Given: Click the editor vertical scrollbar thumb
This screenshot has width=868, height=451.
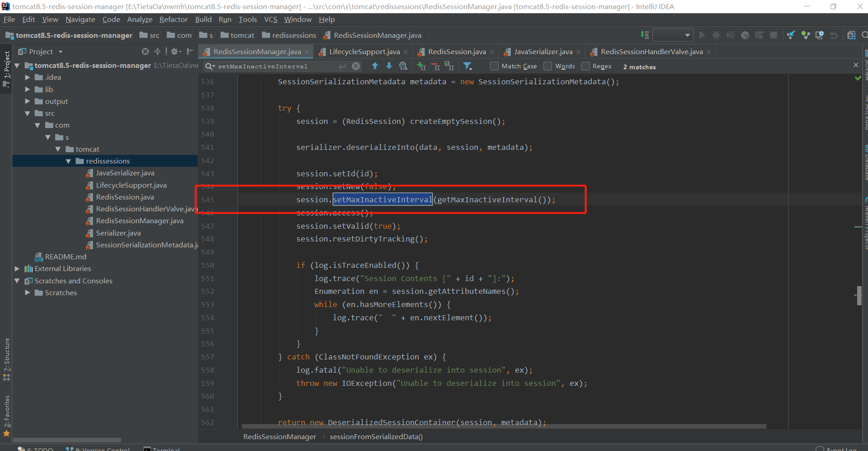Looking at the screenshot, I should pos(859,296).
